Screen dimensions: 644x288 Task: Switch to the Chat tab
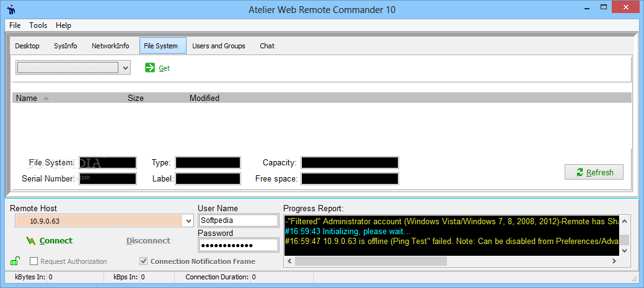[x=267, y=46]
